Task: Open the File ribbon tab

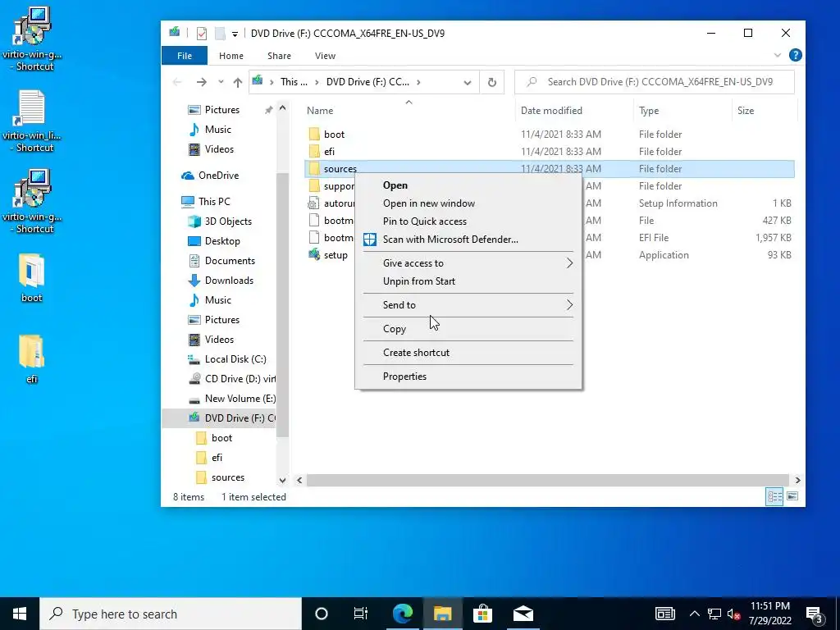Action: tap(185, 56)
